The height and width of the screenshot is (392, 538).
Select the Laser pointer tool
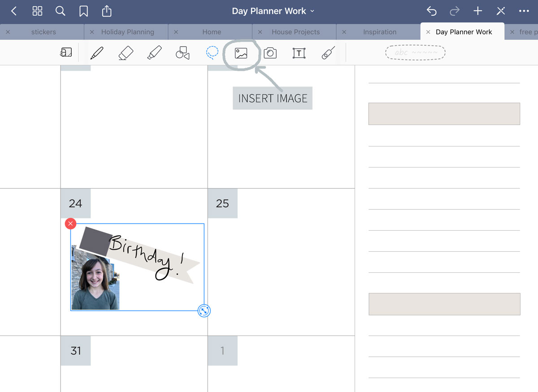(328, 53)
